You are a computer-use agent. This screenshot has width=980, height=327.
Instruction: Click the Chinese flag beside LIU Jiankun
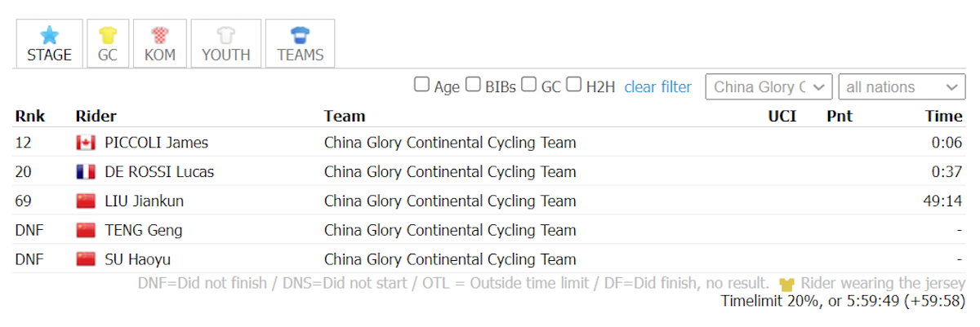(x=86, y=201)
